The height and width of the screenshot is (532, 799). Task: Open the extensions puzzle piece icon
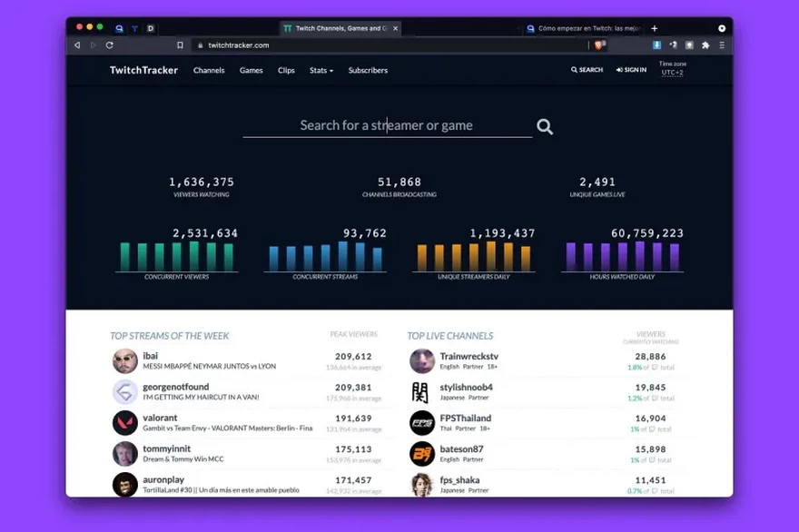[x=705, y=45]
